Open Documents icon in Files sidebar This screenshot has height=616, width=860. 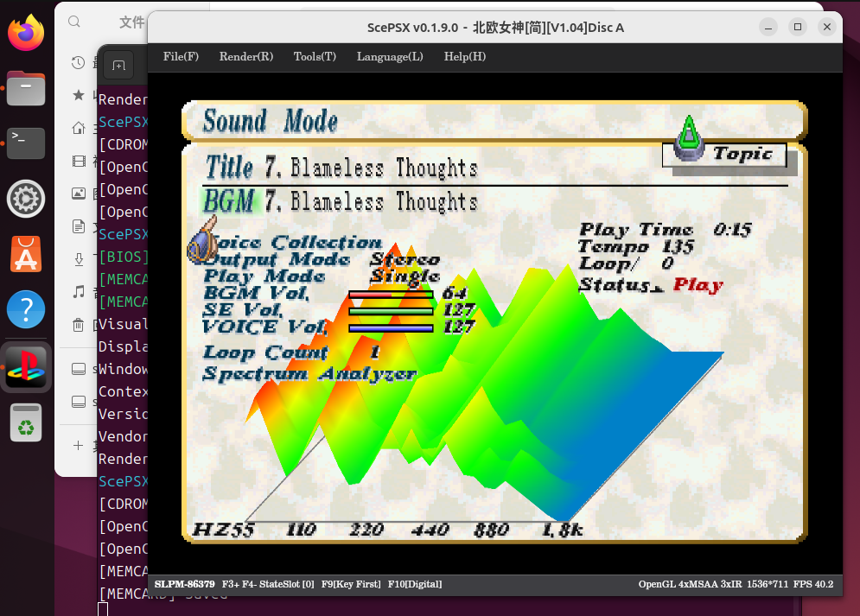79,225
